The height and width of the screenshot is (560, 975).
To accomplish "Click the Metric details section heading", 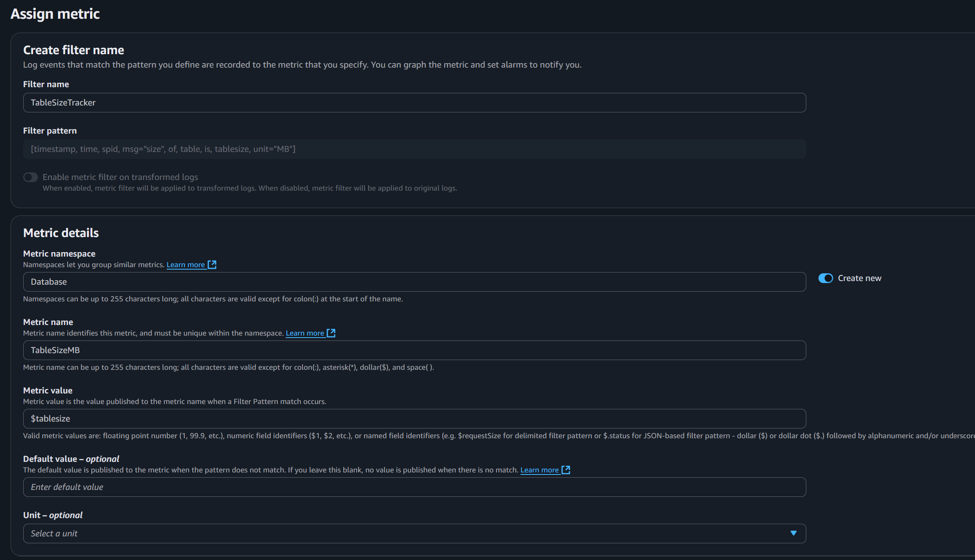I will tap(61, 233).
